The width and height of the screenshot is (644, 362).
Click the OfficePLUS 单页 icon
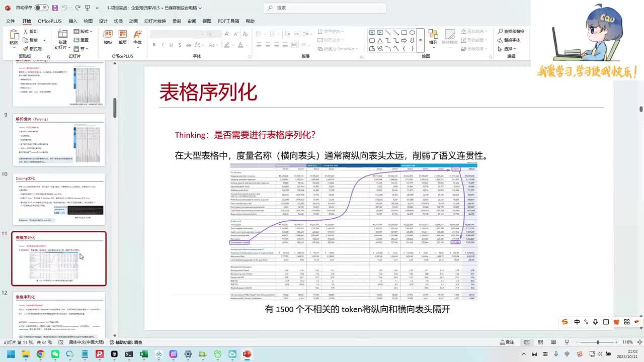coord(123,34)
